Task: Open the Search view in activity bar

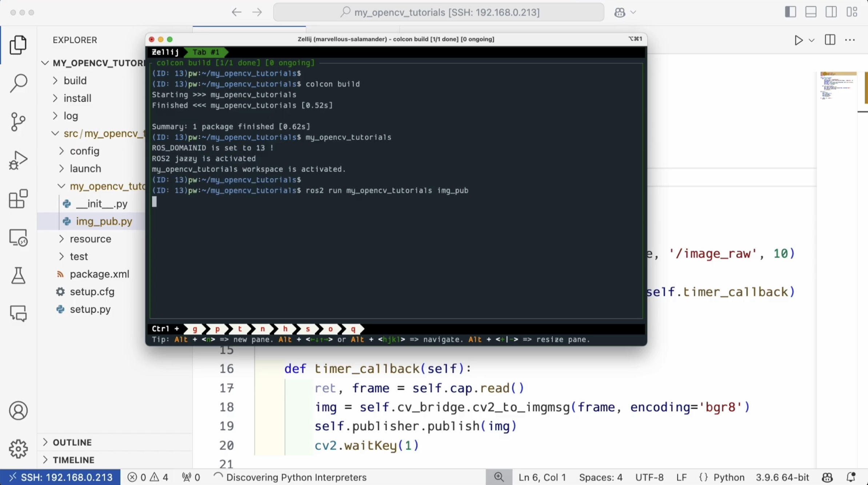Action: [x=18, y=83]
